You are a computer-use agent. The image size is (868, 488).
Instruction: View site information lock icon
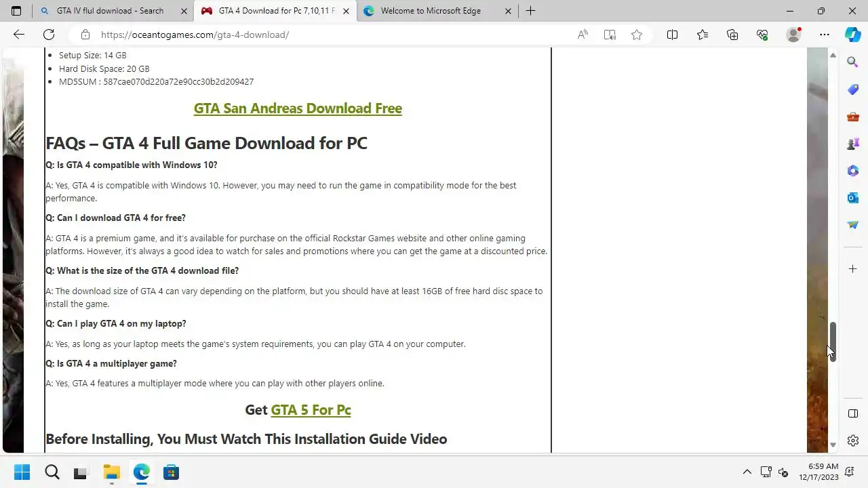(85, 35)
